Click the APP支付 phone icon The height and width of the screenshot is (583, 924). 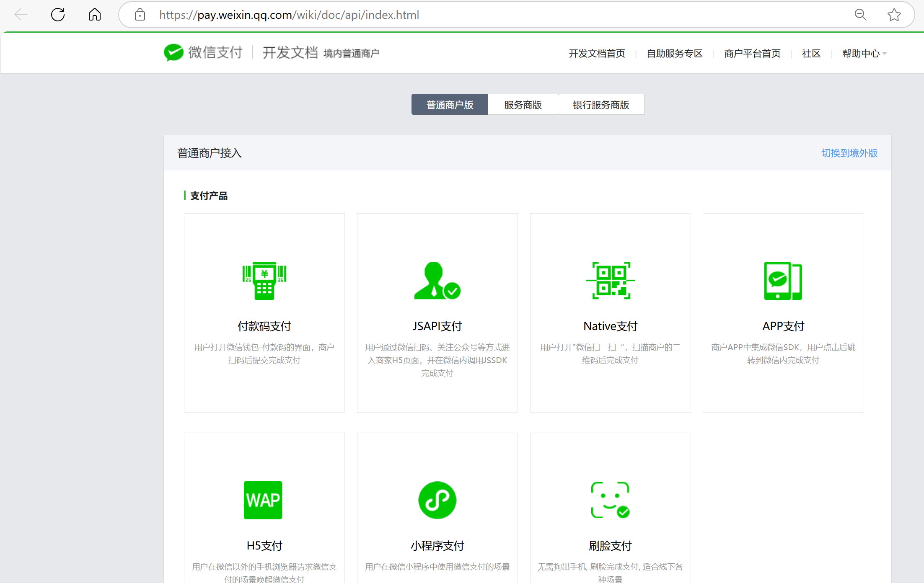coord(783,280)
